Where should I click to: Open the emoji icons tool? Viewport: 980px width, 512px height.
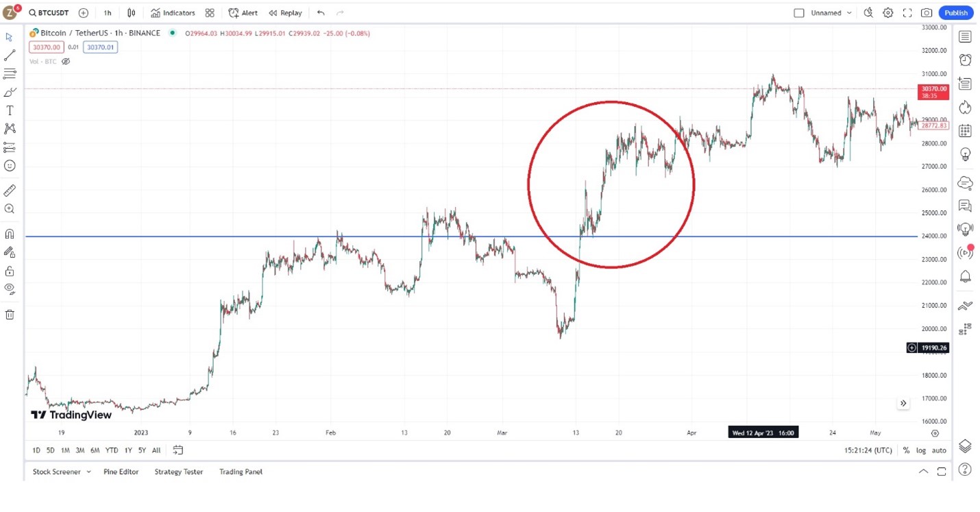(x=10, y=166)
